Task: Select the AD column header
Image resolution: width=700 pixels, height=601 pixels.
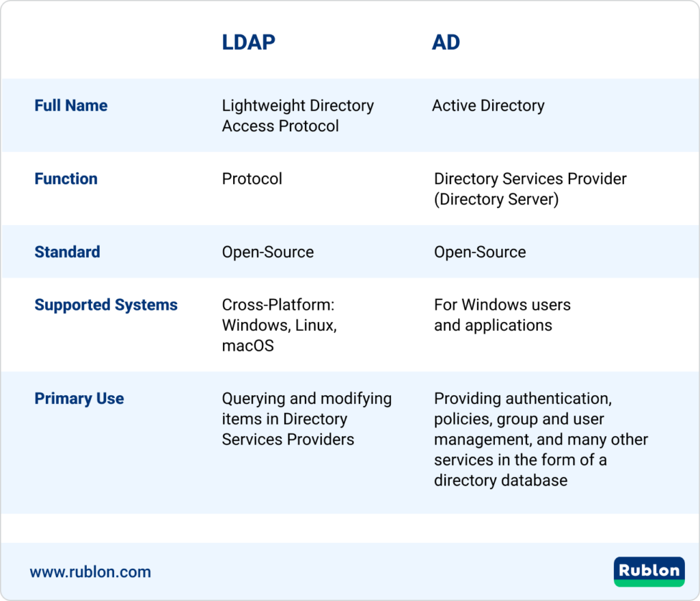Action: point(445,42)
